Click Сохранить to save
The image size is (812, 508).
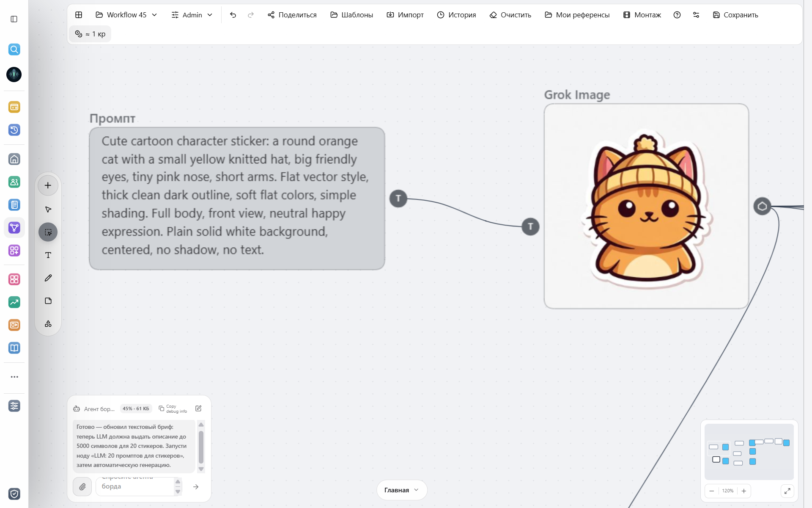(735, 15)
